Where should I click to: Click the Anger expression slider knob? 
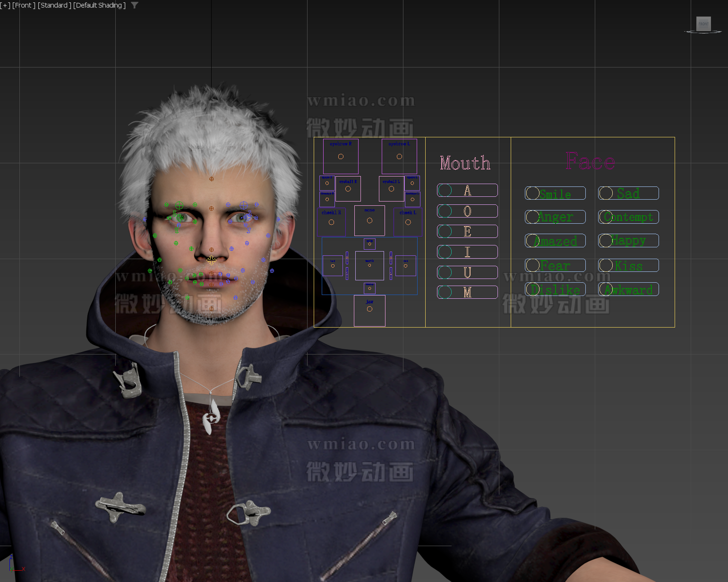532,217
